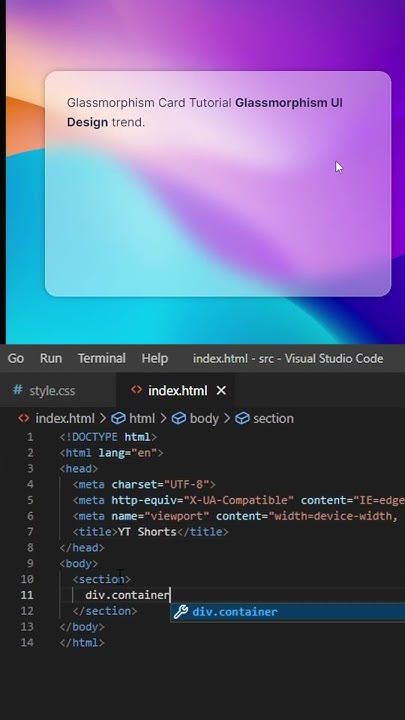
Task: Click the HTML file icon on index.html tab
Action: coord(136,390)
